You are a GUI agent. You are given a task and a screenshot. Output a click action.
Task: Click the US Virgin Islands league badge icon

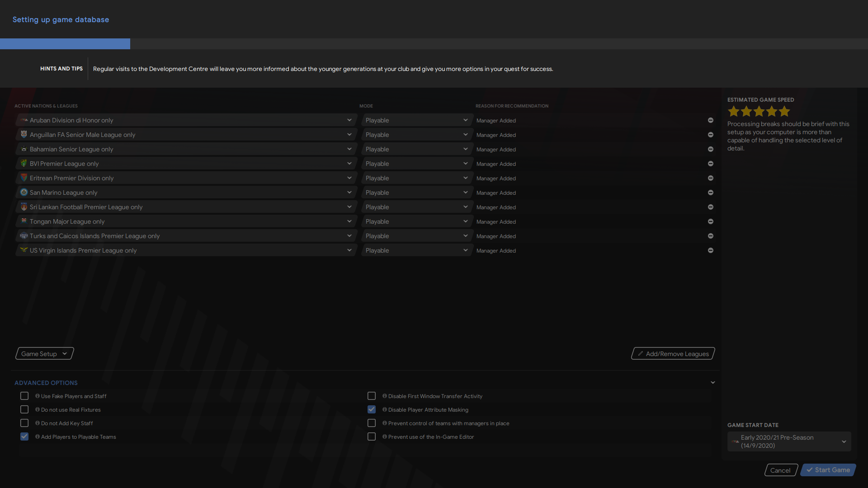point(24,250)
